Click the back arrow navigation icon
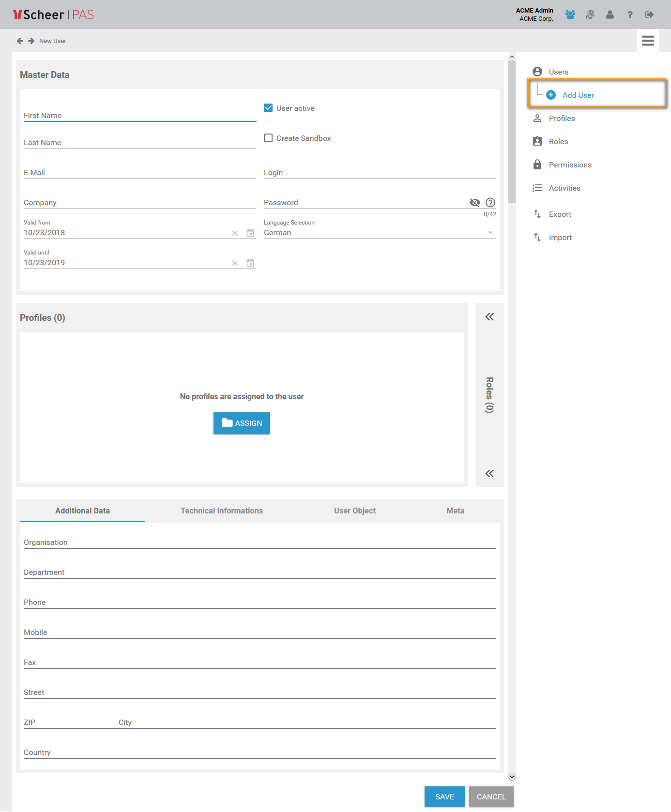The width and height of the screenshot is (671, 812). [20, 41]
